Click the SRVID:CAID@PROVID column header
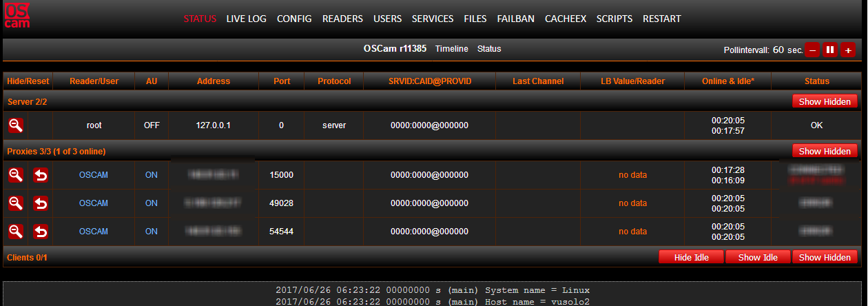Screen dimensions: 868x306 coord(430,81)
